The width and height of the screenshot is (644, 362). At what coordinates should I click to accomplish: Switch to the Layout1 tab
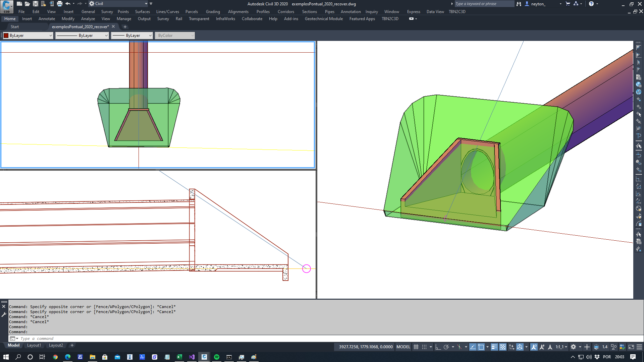pos(34,345)
